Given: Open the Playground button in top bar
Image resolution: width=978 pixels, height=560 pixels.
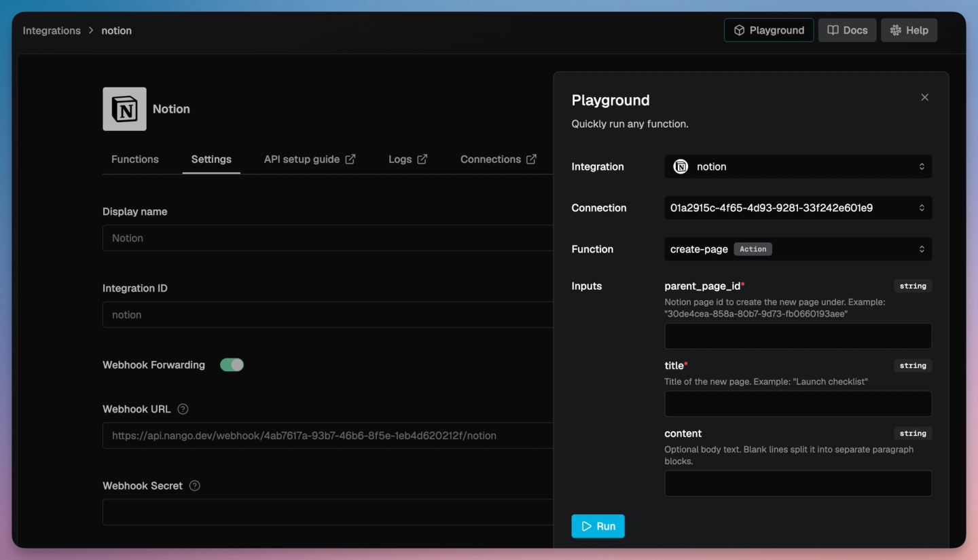Looking at the screenshot, I should point(769,31).
